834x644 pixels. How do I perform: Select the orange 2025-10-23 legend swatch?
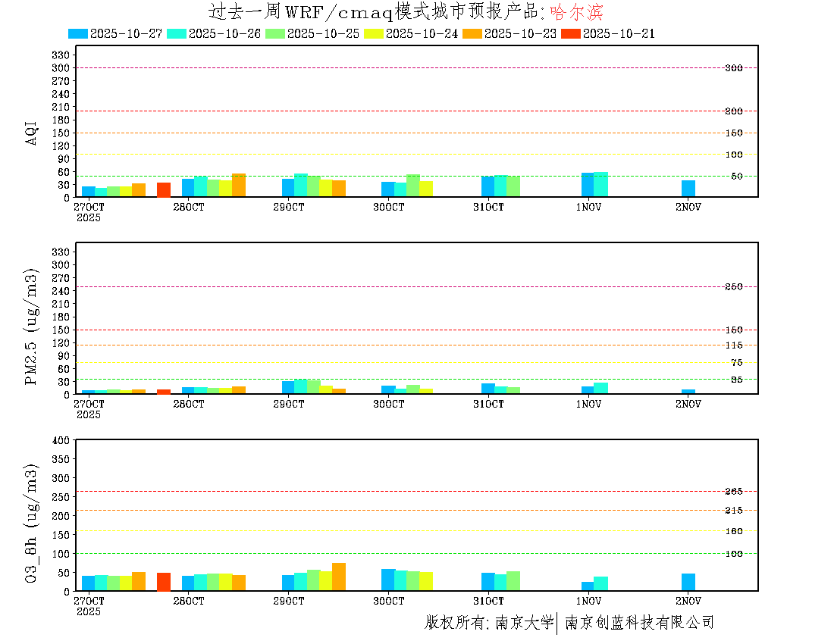tap(472, 33)
